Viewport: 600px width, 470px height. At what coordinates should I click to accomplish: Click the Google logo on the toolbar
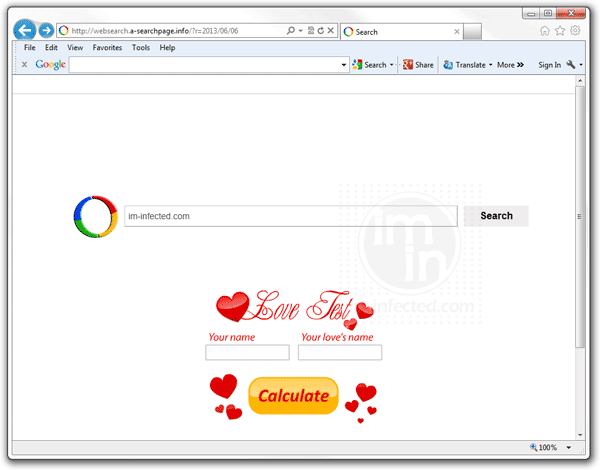51,64
